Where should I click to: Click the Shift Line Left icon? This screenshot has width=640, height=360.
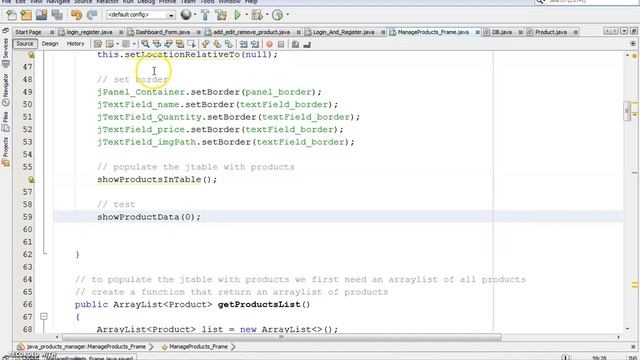click(x=244, y=44)
